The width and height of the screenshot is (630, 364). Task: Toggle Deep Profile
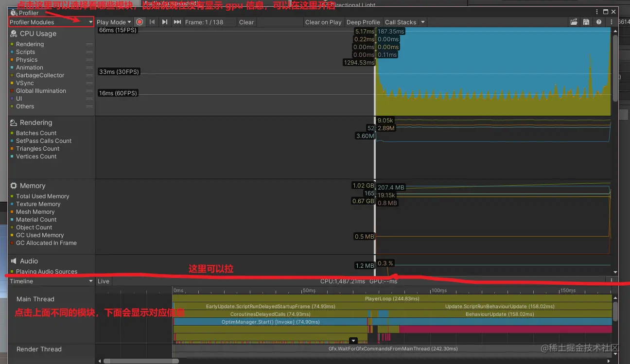click(x=363, y=22)
